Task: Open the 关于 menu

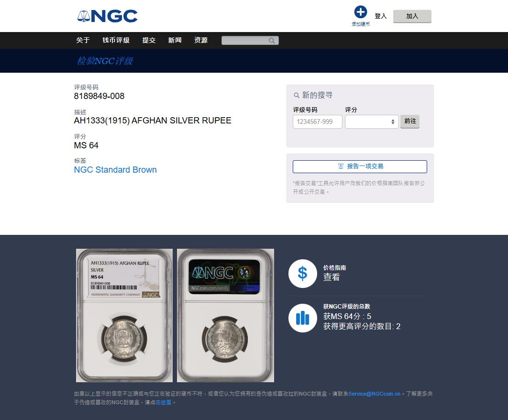Action: [83, 40]
